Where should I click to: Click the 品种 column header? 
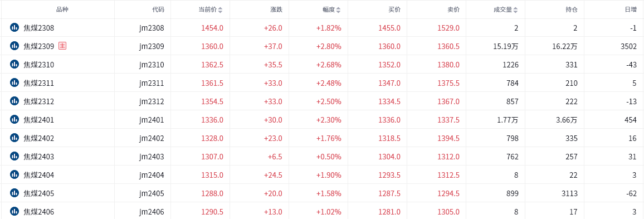point(62,9)
